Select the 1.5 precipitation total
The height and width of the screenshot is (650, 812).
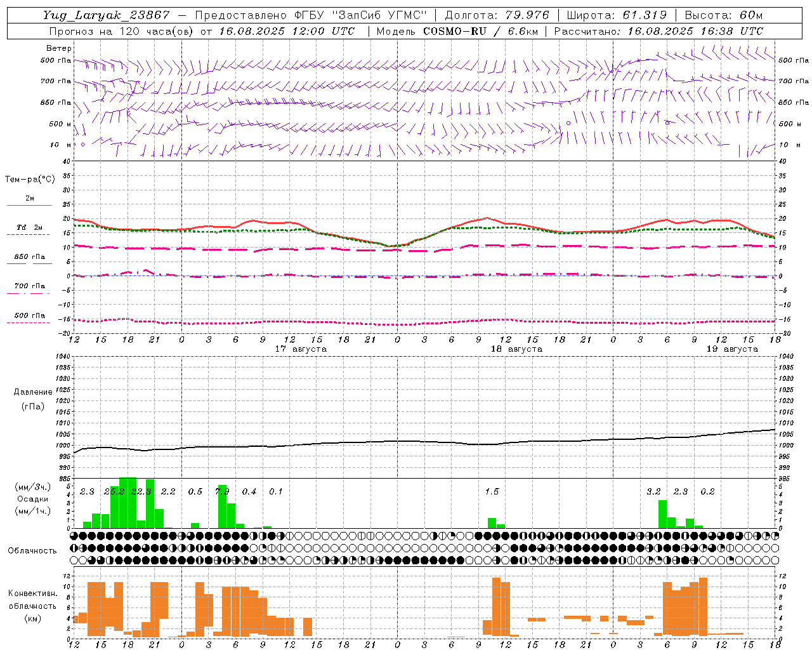pos(492,492)
